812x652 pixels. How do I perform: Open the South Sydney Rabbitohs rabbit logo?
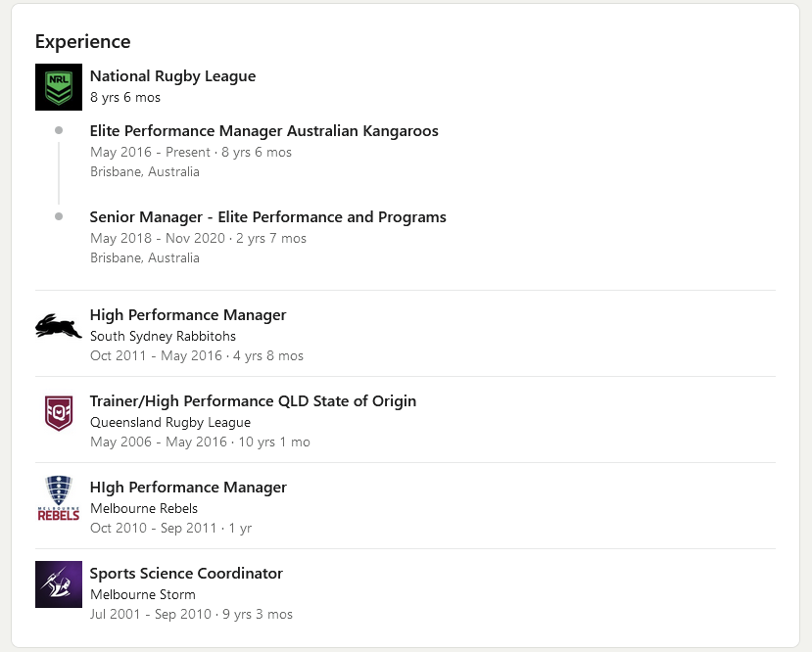[59, 327]
